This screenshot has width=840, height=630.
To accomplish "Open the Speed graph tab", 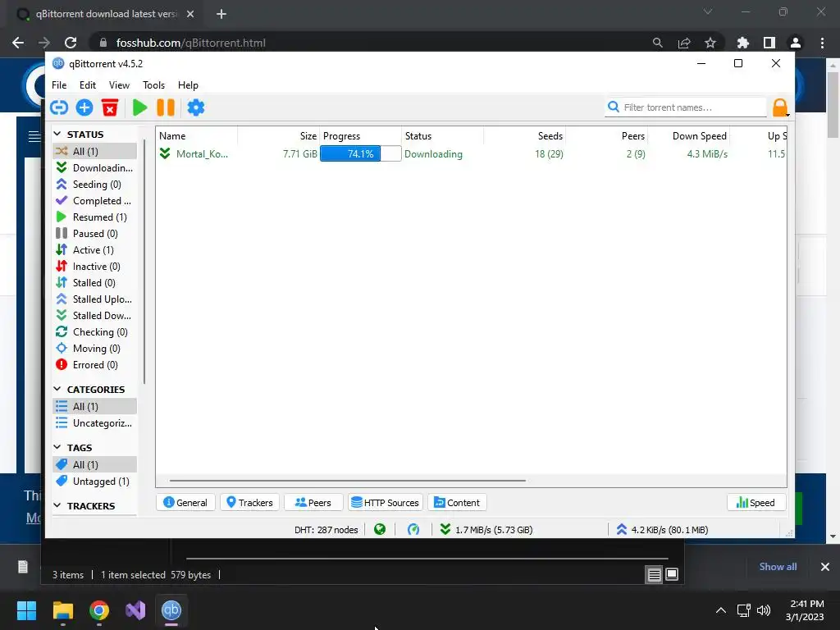I will [x=756, y=503].
